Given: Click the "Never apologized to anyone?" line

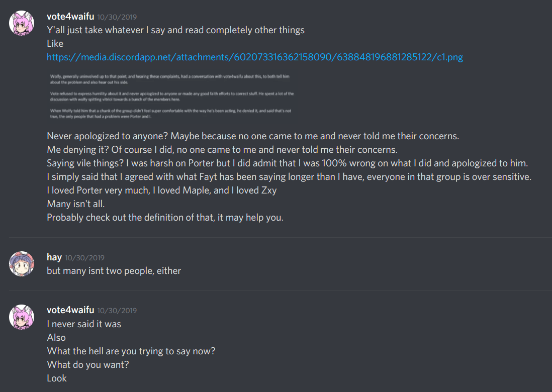Looking at the screenshot, I should click(253, 136).
